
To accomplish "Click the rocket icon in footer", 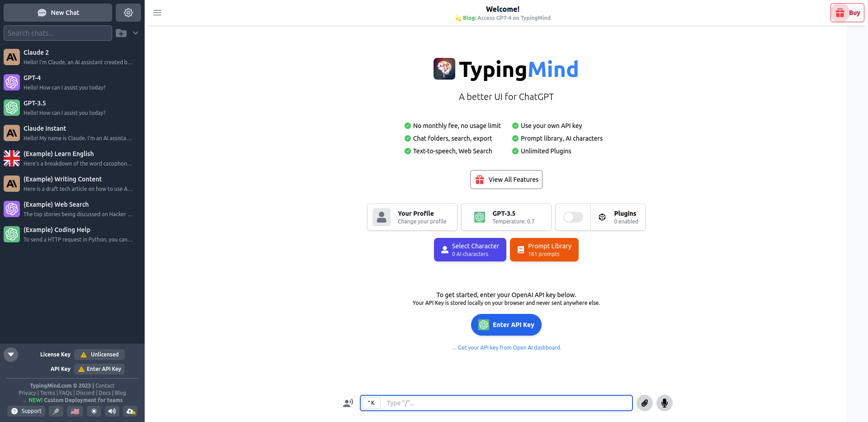I will click(56, 411).
